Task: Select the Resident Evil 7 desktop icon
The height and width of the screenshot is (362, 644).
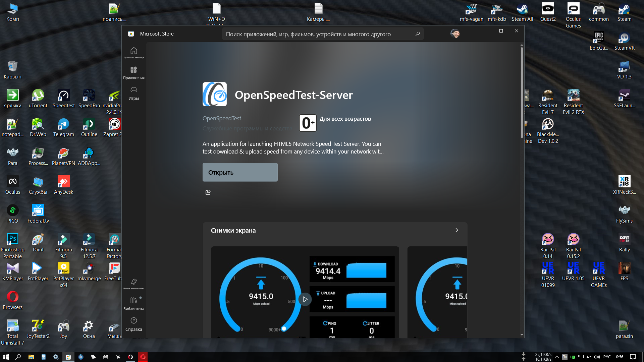Action: 548,102
